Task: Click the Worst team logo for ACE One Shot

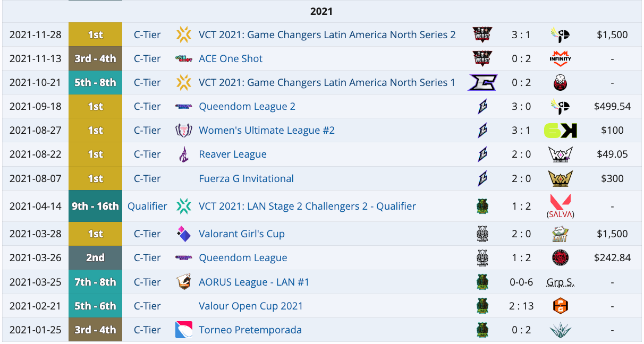Action: click(x=482, y=59)
